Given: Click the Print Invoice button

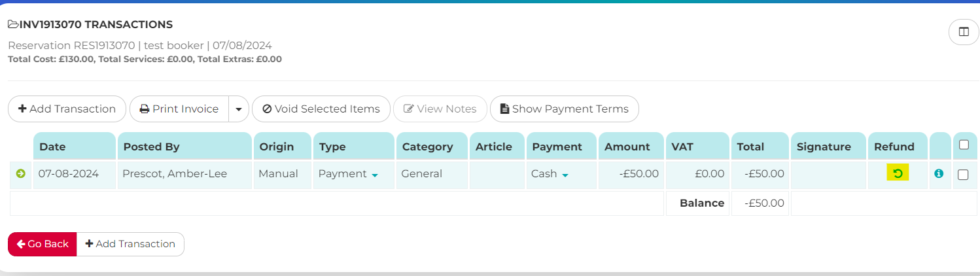Looking at the screenshot, I should click(x=179, y=109).
